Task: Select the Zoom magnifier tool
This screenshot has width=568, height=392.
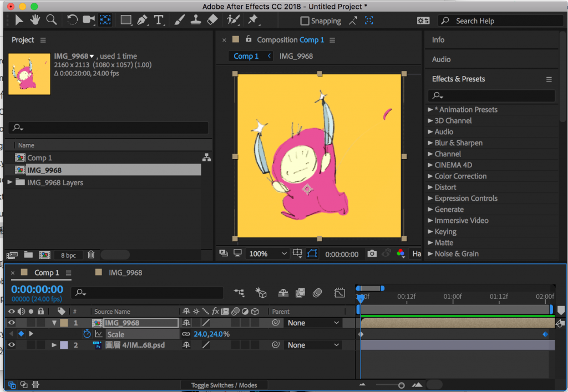Action: coord(52,20)
